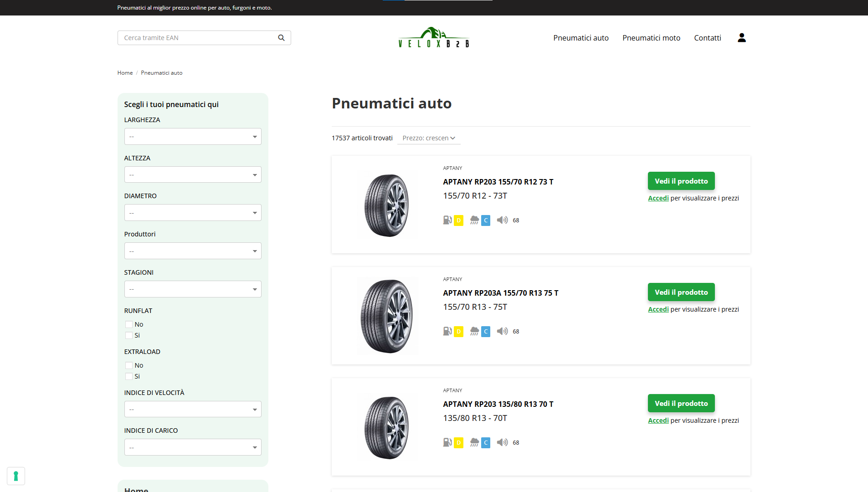Image resolution: width=868 pixels, height=492 pixels.
Task: Click tire thumbnail for 135/80 R13
Action: click(x=387, y=427)
